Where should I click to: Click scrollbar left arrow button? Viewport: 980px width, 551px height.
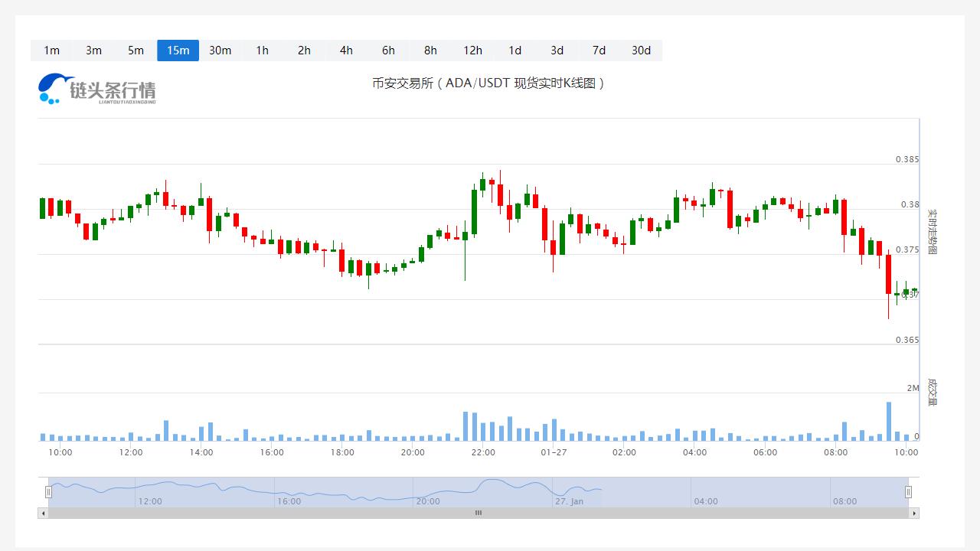43,513
